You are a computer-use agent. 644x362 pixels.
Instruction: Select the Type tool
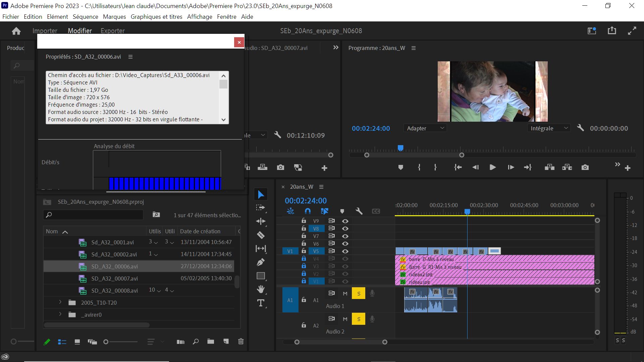point(261,303)
